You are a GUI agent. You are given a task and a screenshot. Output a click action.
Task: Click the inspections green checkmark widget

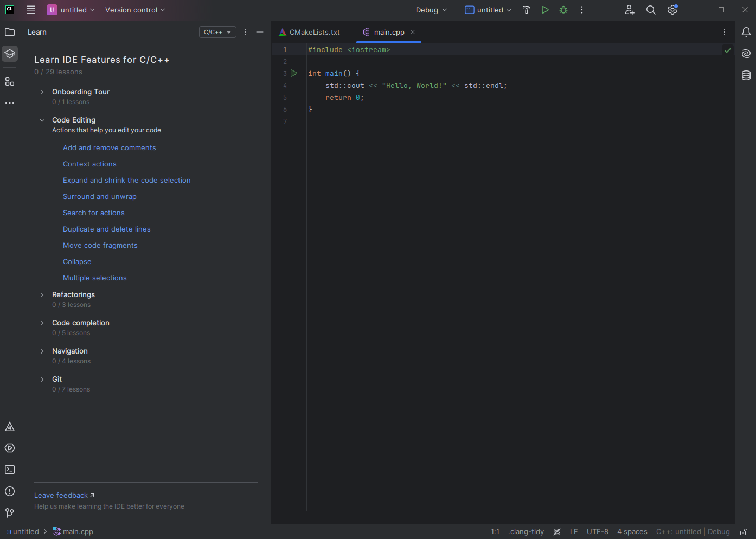[728, 50]
